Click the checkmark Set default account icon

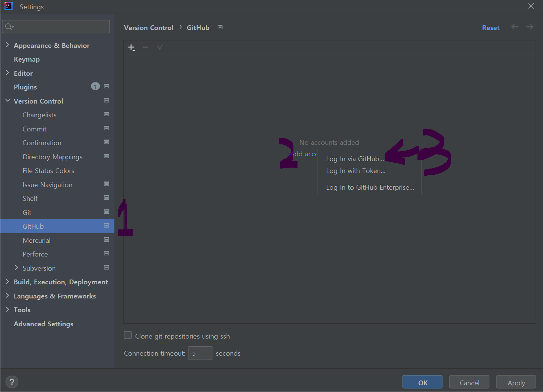[x=160, y=47]
